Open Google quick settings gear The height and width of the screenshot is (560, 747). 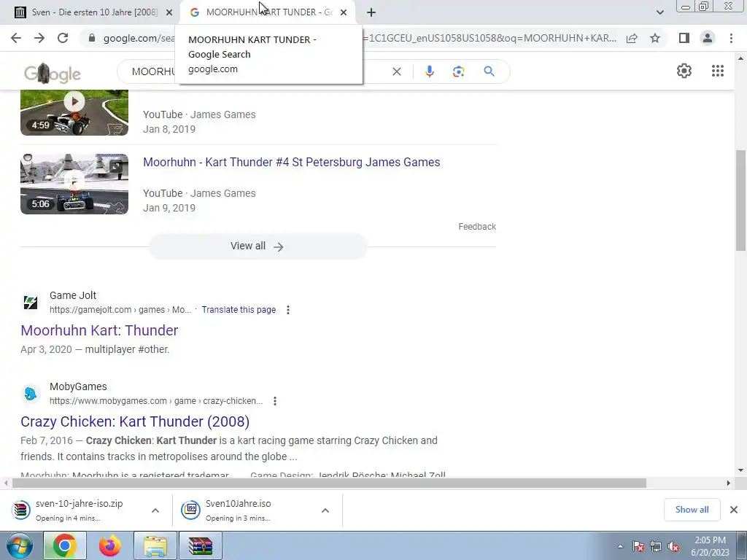(x=684, y=71)
